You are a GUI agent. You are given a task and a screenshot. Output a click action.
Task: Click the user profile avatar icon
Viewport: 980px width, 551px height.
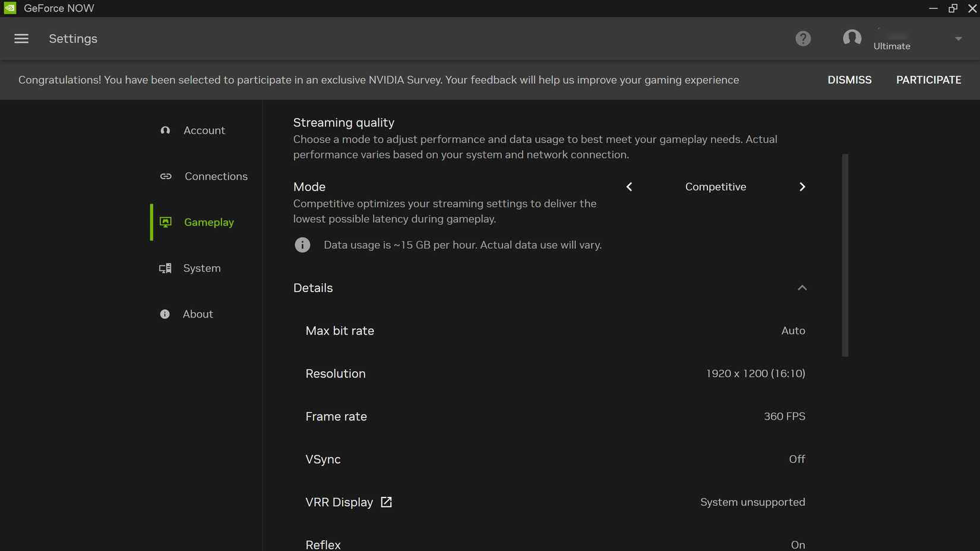pyautogui.click(x=852, y=39)
